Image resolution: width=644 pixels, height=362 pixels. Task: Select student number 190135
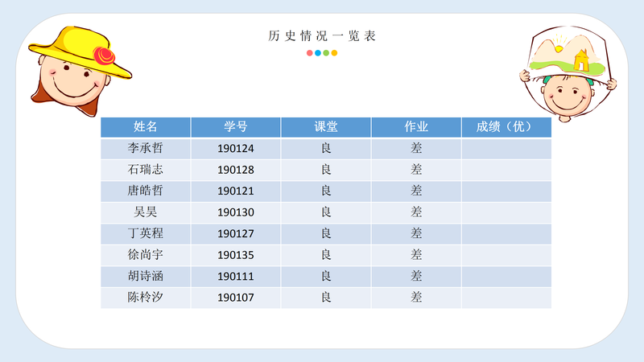point(236,255)
